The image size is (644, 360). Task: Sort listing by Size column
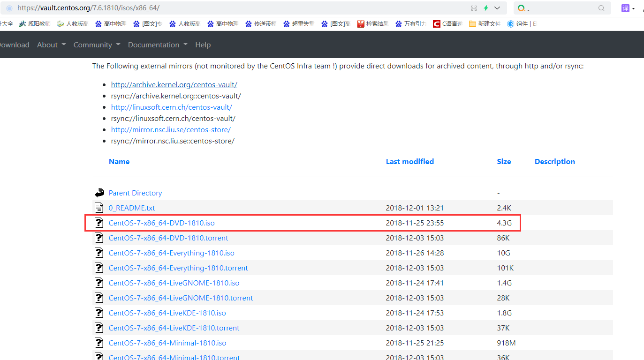click(504, 161)
